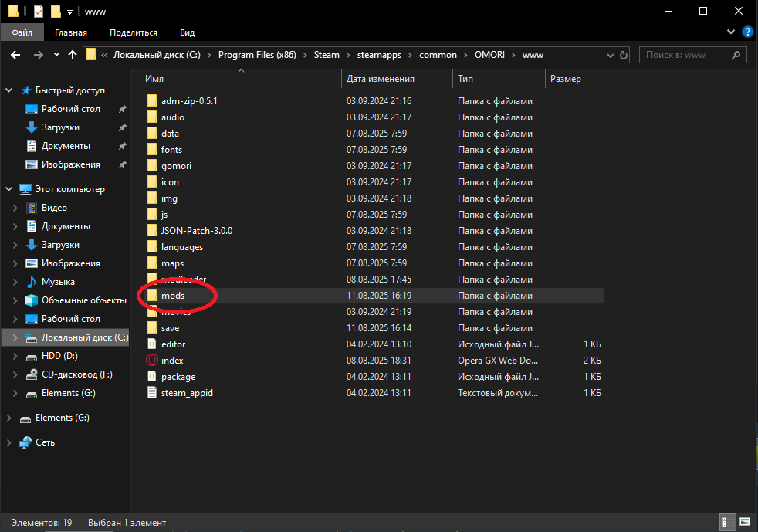Select the img folder
758x532 pixels.
(x=169, y=198)
